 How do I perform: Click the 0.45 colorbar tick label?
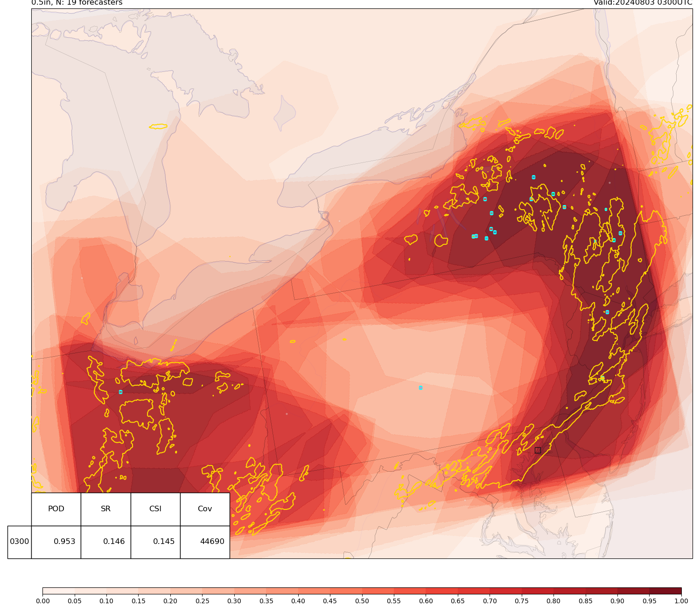tap(330, 601)
